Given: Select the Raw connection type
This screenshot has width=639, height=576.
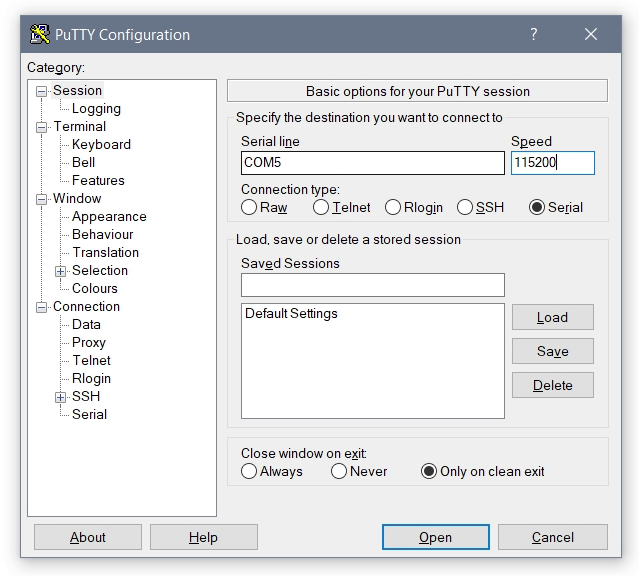Looking at the screenshot, I should pyautogui.click(x=249, y=207).
